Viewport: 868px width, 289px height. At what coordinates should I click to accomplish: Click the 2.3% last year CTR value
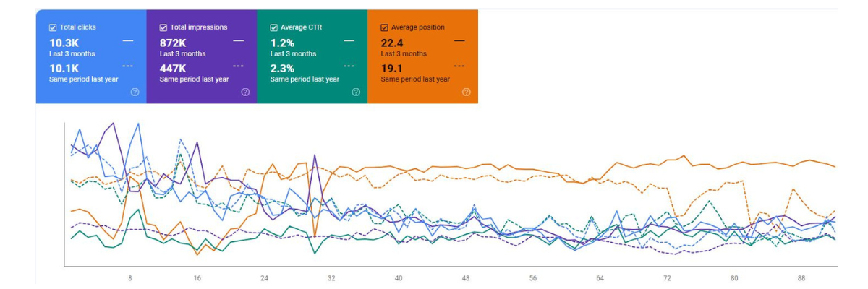(x=283, y=68)
